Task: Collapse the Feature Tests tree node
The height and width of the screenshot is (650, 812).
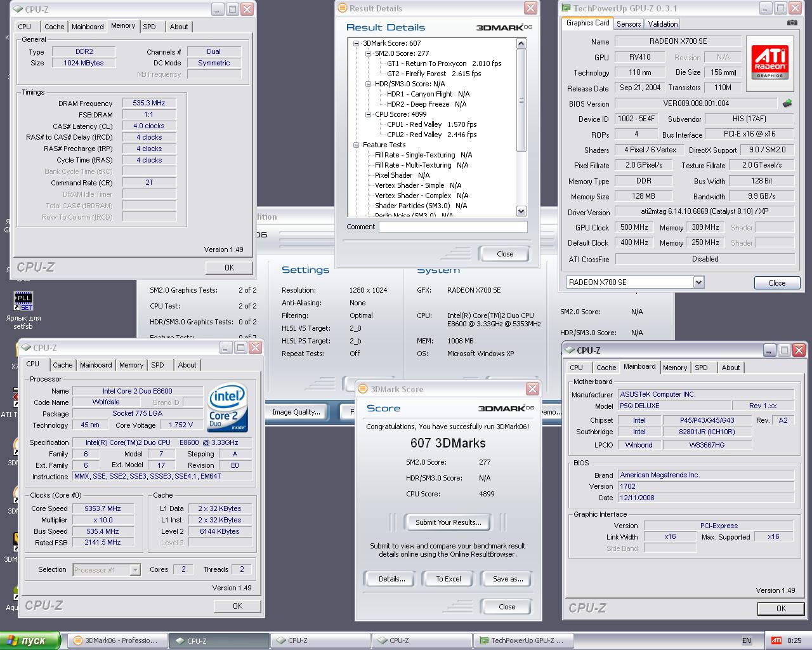Action: coord(357,145)
